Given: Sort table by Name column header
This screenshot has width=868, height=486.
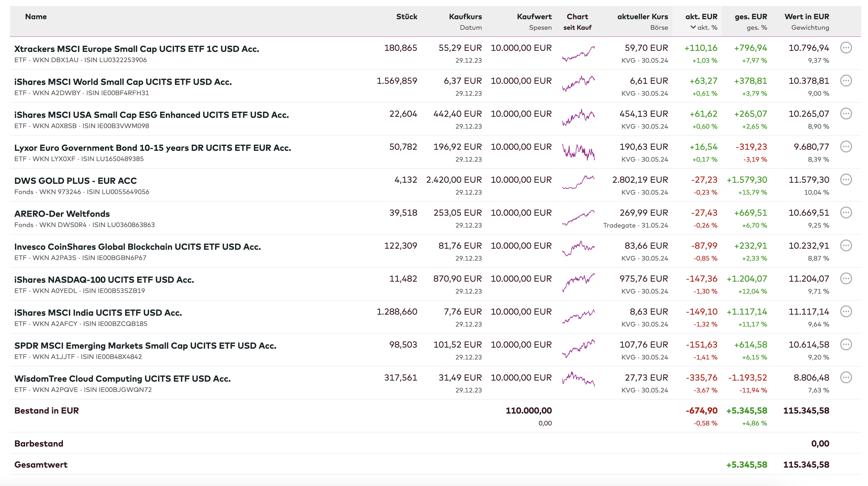Looking at the screenshot, I should click(x=36, y=16).
